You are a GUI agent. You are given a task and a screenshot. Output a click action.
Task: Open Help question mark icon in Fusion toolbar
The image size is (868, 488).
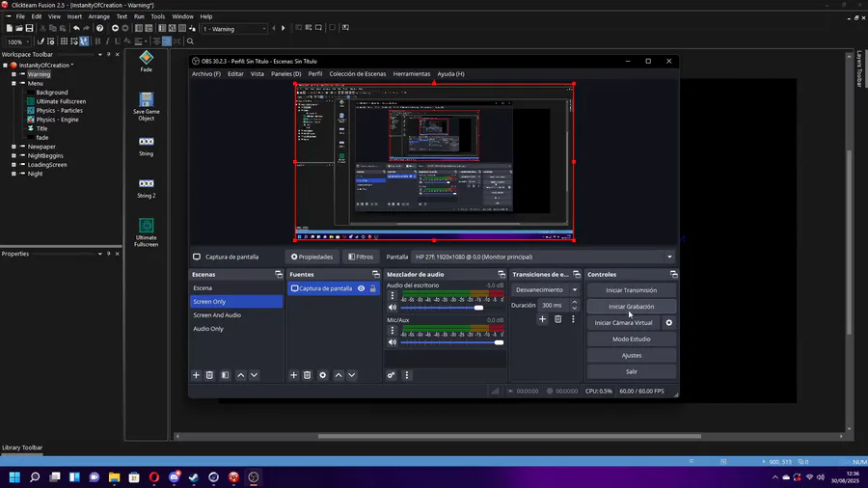point(99,28)
